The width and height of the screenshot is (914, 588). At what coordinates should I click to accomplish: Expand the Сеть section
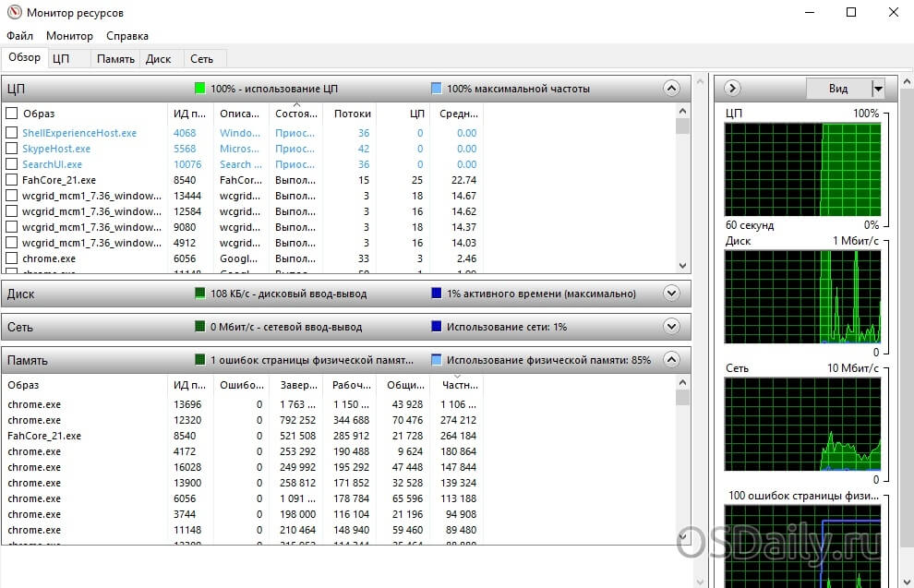pyautogui.click(x=671, y=327)
